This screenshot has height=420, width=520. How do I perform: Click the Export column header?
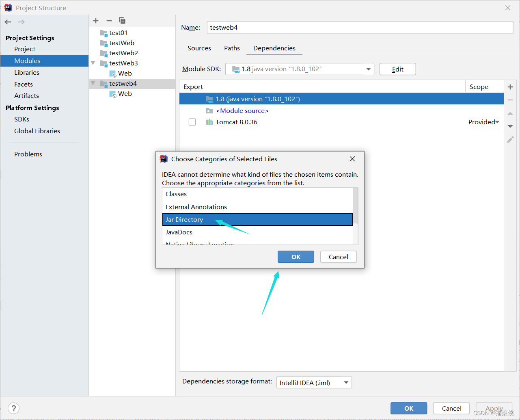193,87
